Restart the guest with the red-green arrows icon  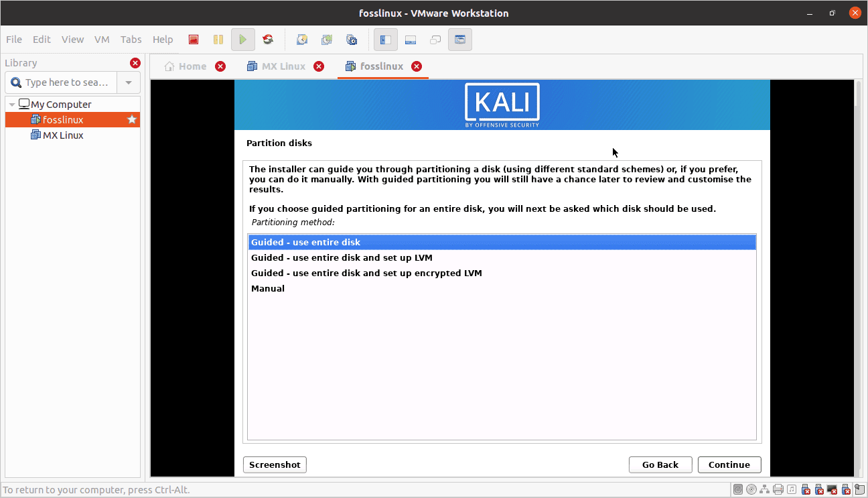pos(268,40)
